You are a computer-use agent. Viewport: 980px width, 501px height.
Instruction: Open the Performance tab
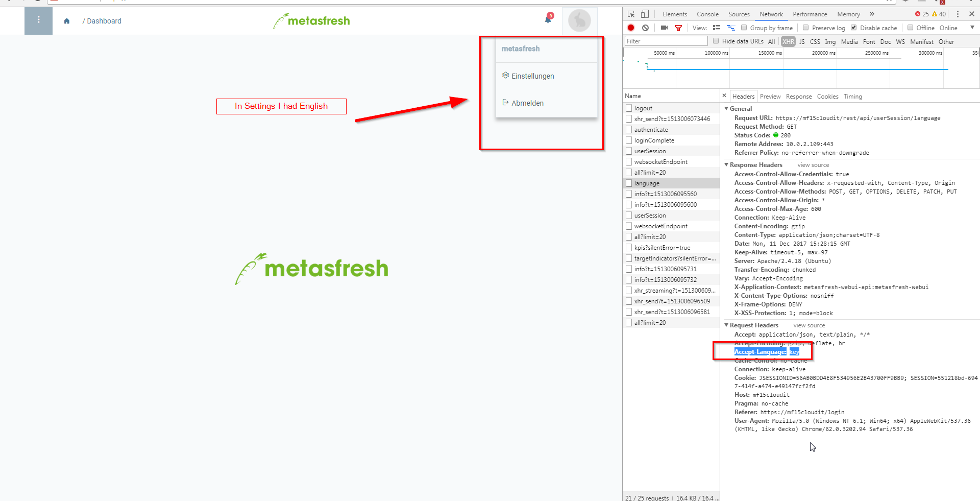pyautogui.click(x=810, y=14)
